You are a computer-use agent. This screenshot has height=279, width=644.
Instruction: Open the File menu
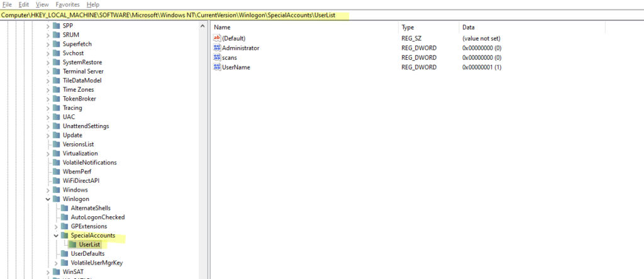[7, 4]
